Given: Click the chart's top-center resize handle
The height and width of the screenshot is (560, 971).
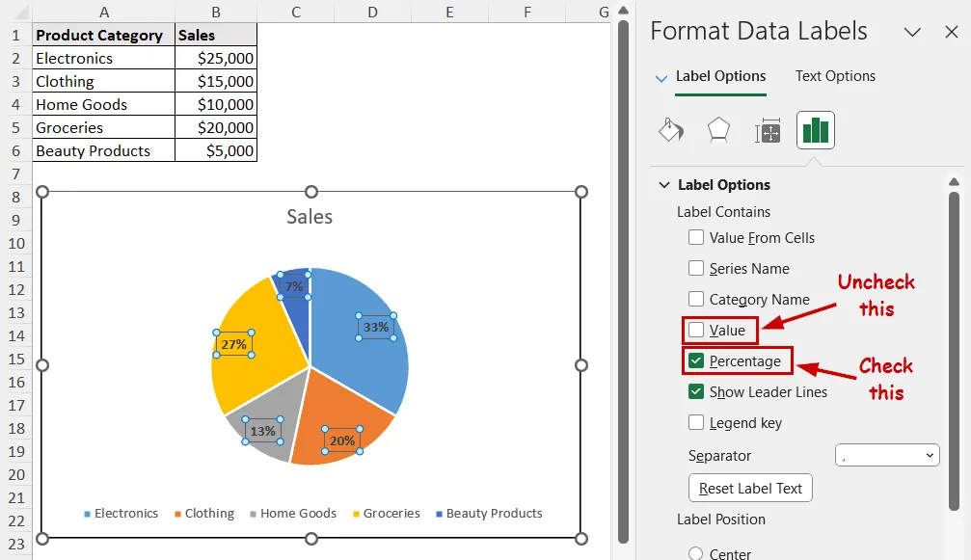Looking at the screenshot, I should [311, 192].
